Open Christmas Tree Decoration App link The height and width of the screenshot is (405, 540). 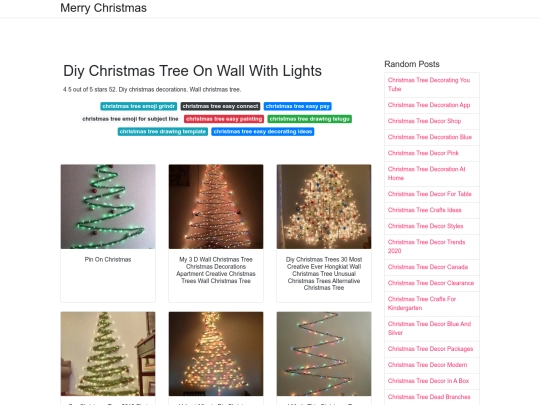[429, 105]
